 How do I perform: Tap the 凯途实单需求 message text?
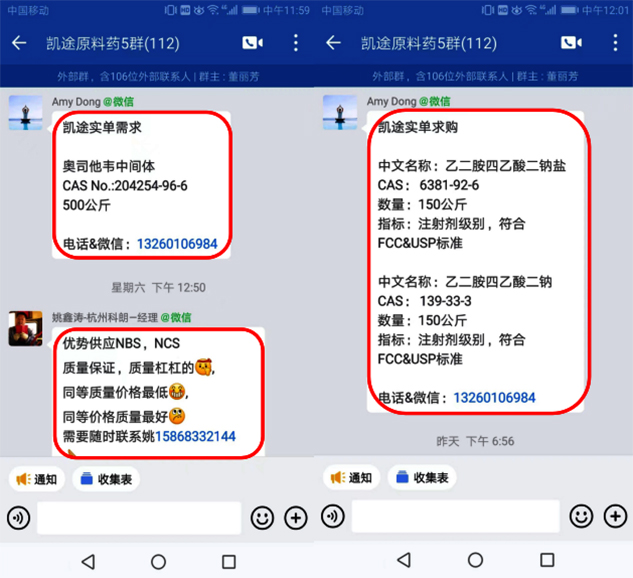[102, 128]
